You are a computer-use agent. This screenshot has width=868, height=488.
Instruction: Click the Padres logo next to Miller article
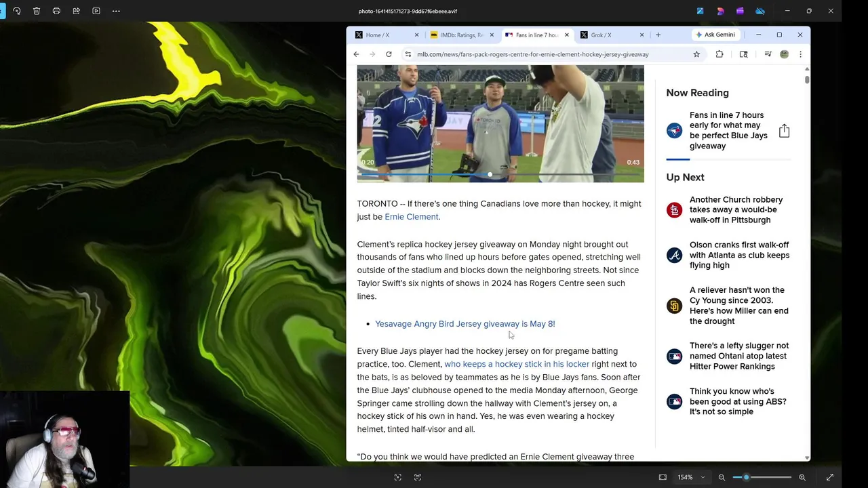click(674, 306)
